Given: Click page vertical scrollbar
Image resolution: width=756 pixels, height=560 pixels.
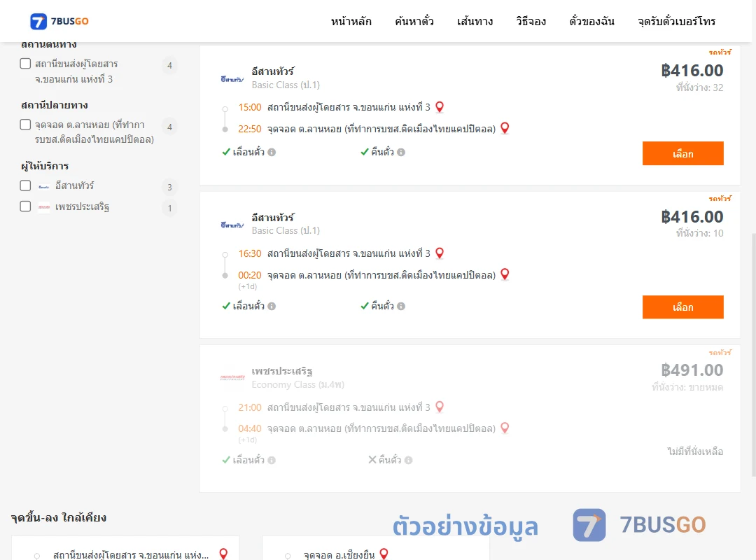Looking at the screenshot, I should [754, 354].
